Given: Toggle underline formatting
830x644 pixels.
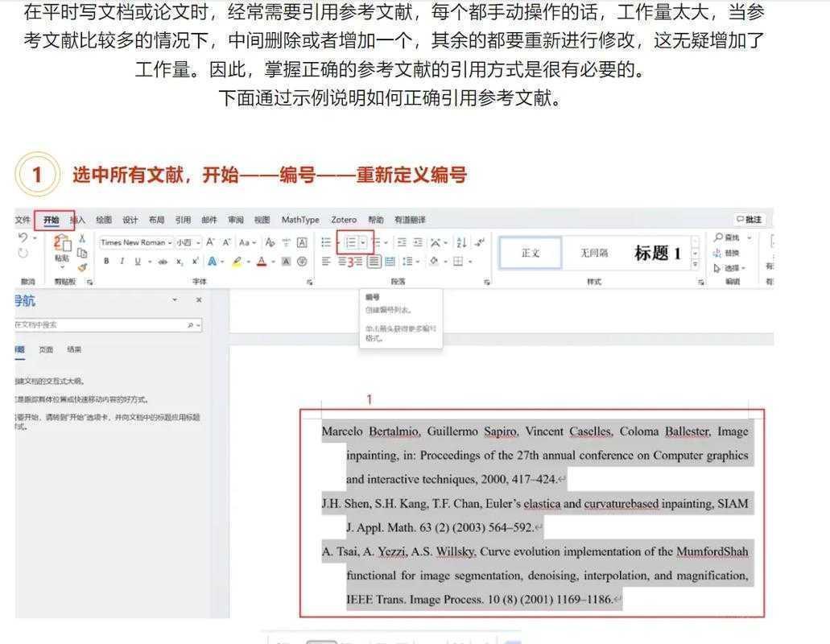Looking at the screenshot, I should [138, 260].
